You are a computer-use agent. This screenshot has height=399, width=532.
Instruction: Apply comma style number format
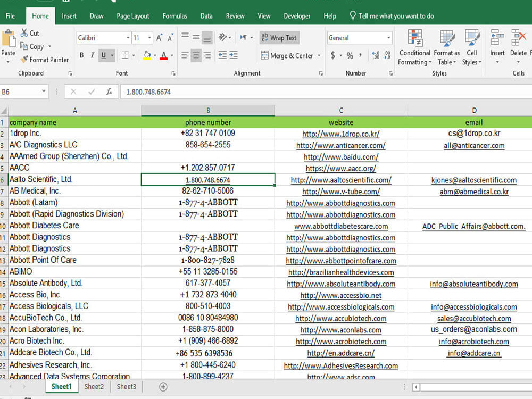[360, 55]
